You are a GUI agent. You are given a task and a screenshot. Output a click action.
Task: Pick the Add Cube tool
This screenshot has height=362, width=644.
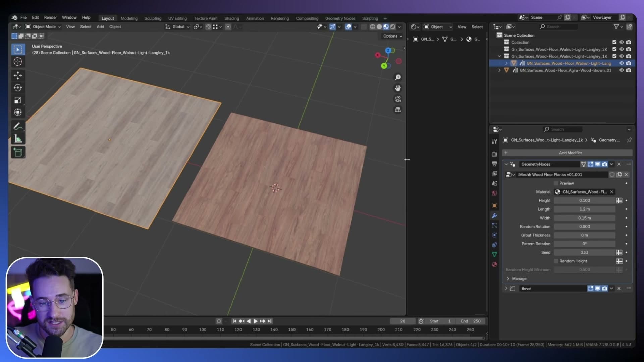pos(18,153)
